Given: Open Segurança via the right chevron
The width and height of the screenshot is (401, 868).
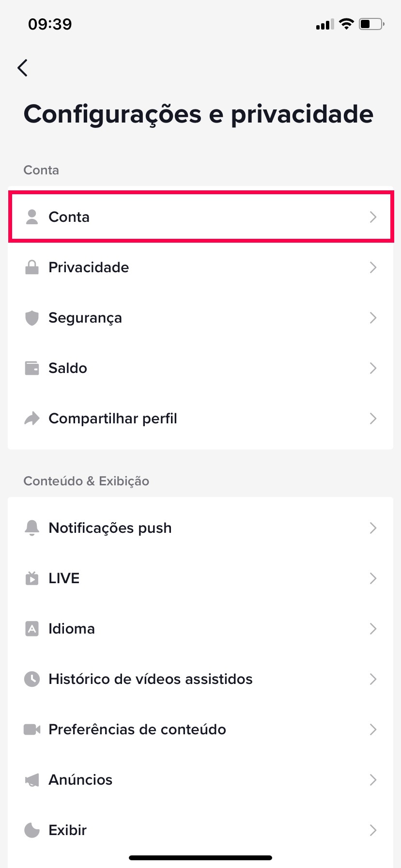Looking at the screenshot, I should (373, 318).
